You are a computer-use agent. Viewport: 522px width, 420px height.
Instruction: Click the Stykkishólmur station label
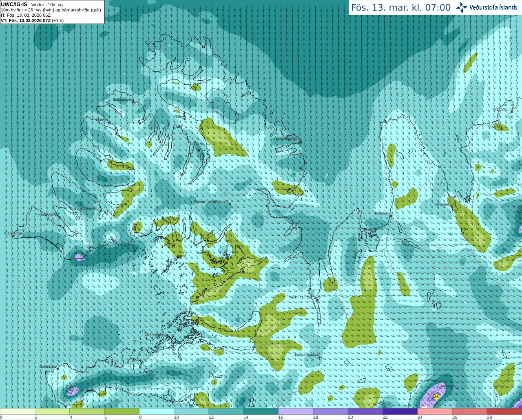pyautogui.click(x=156, y=334)
